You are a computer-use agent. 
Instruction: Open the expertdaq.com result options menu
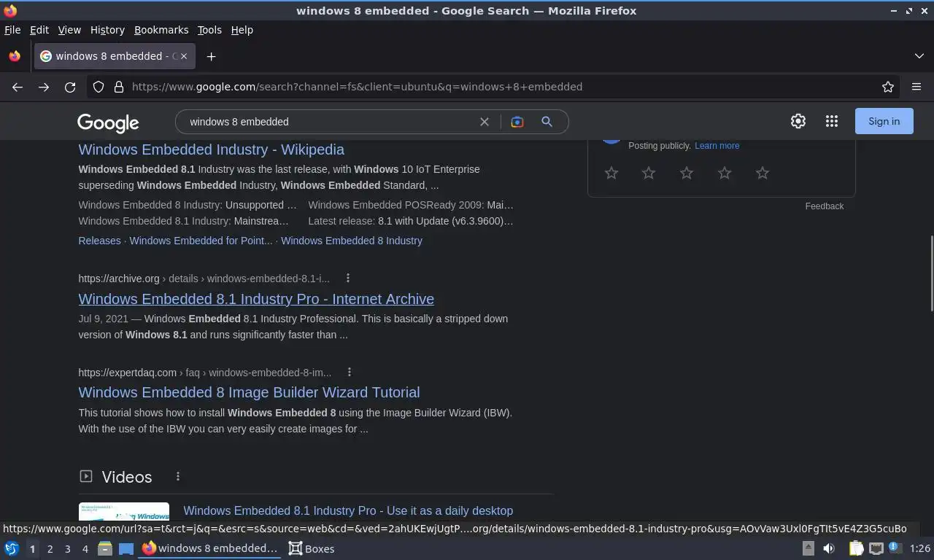pos(350,372)
